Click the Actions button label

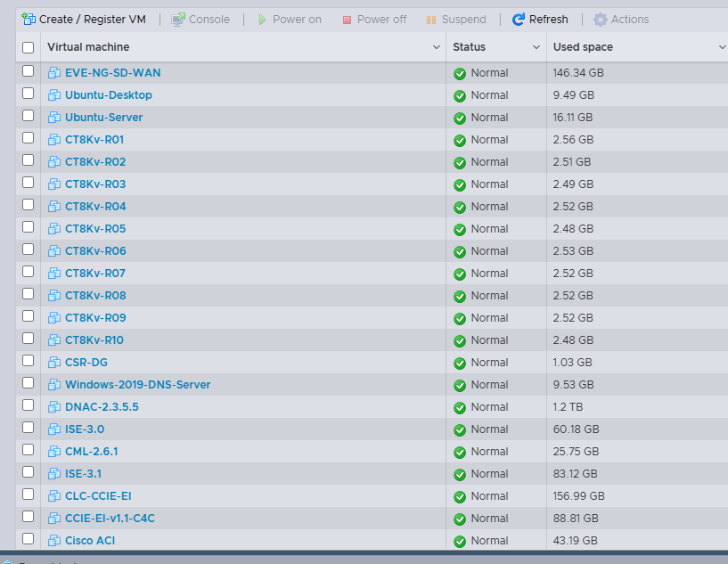pyautogui.click(x=630, y=20)
